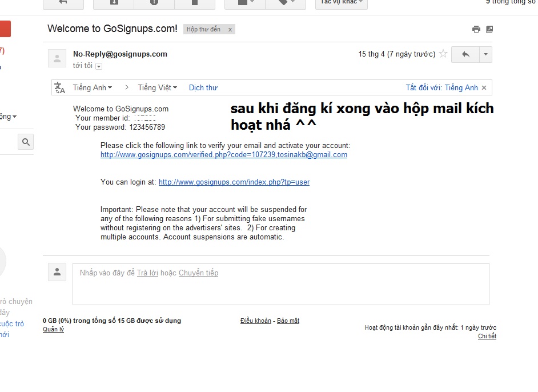Click 'Hoạt động tài khoản gần đây nhất' text
The width and height of the screenshot is (538, 392).
[431, 327]
